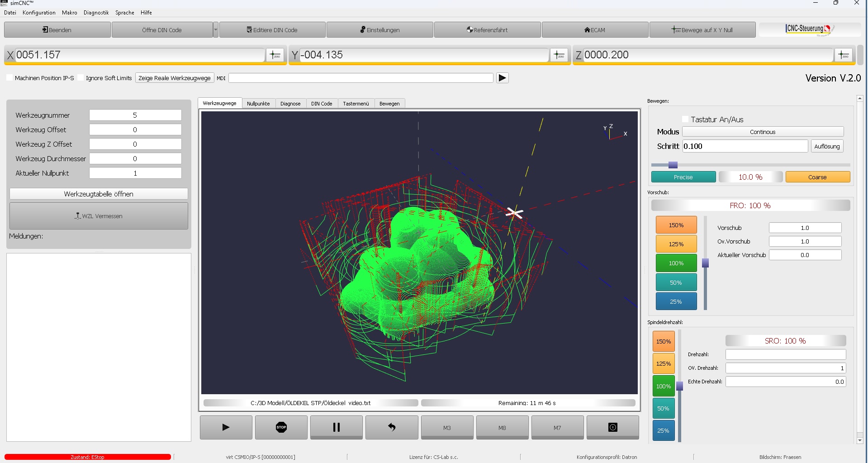Open the Werkzeugtabelle öffnen button

98,193
